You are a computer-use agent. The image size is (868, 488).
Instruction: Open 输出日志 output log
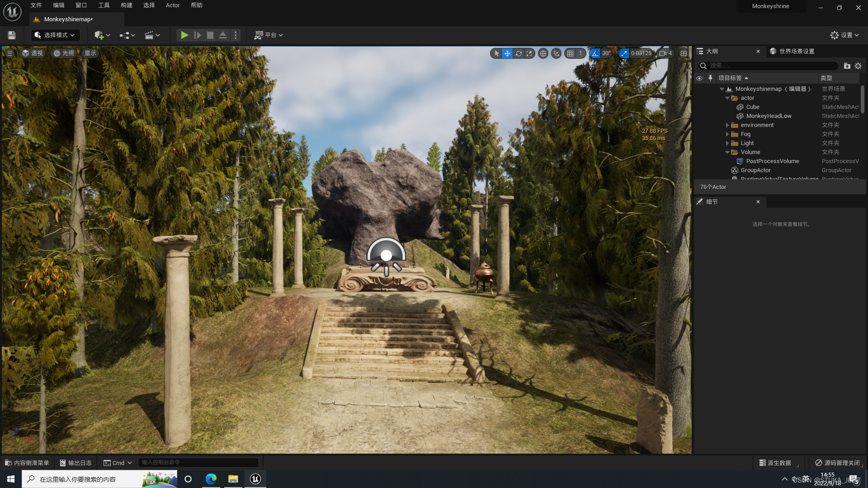[x=76, y=463]
